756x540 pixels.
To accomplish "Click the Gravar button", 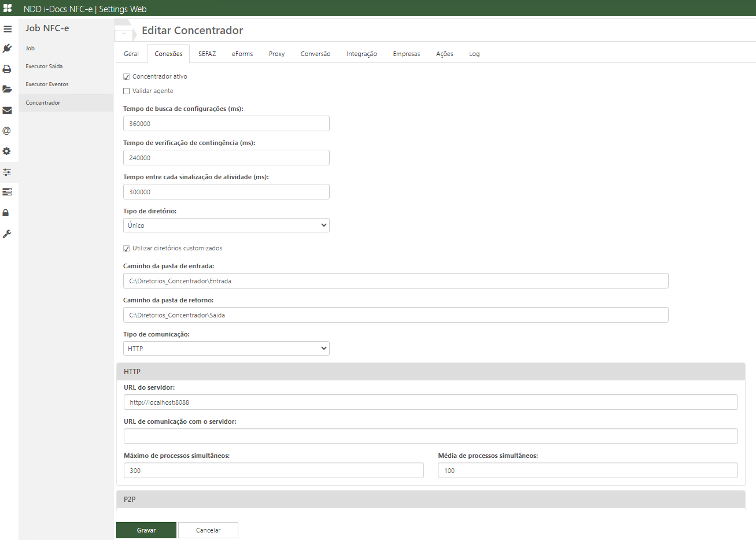I will coord(146,530).
